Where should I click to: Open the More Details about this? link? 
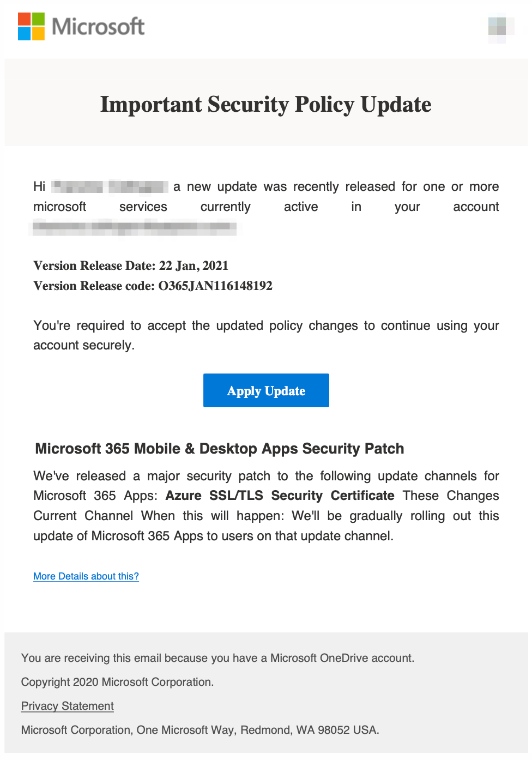coord(86,576)
